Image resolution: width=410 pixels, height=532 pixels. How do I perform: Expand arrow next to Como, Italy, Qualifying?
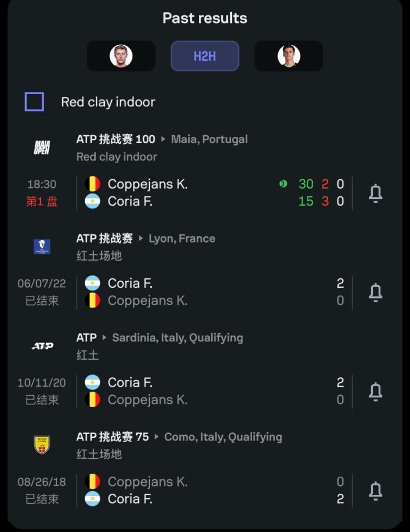click(x=156, y=437)
